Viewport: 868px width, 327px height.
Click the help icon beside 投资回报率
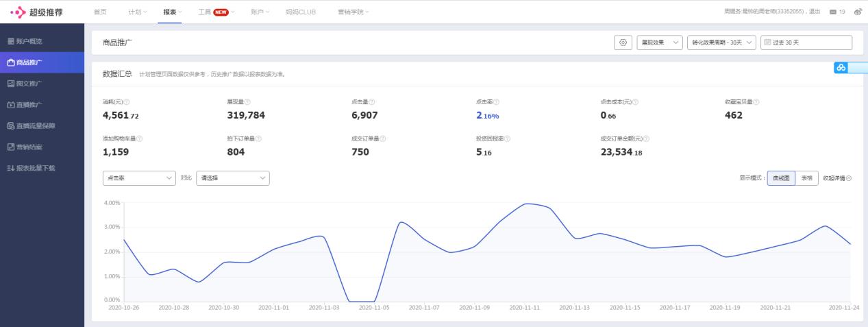coord(508,138)
